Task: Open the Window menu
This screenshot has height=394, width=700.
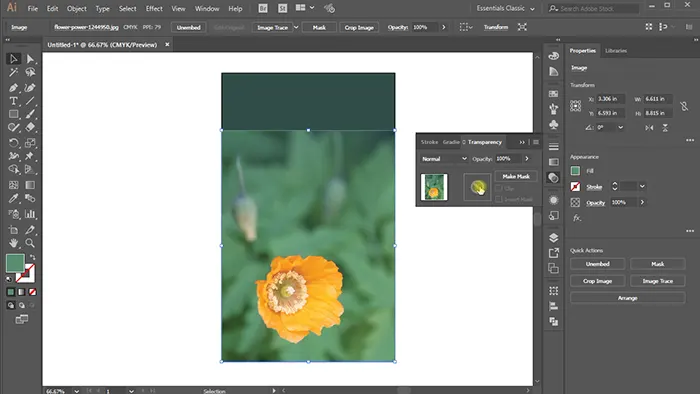Action: (207, 8)
